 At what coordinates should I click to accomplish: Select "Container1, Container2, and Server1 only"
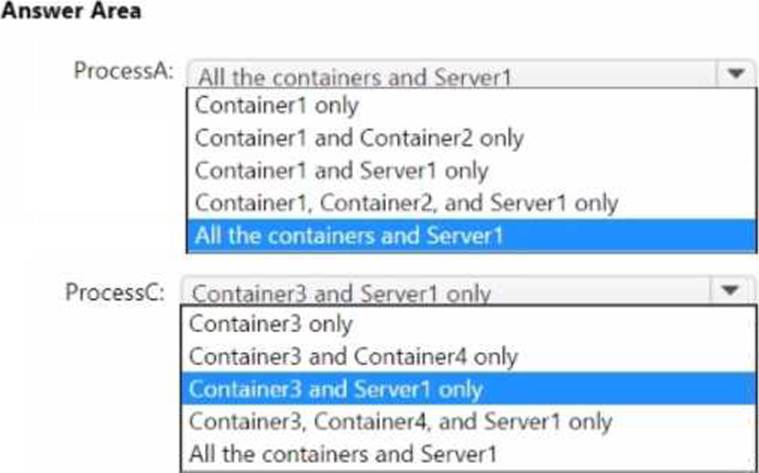pos(406,202)
